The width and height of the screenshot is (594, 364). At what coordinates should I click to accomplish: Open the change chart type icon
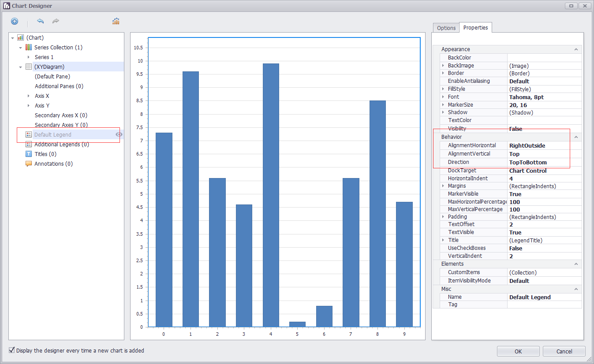[x=116, y=21]
